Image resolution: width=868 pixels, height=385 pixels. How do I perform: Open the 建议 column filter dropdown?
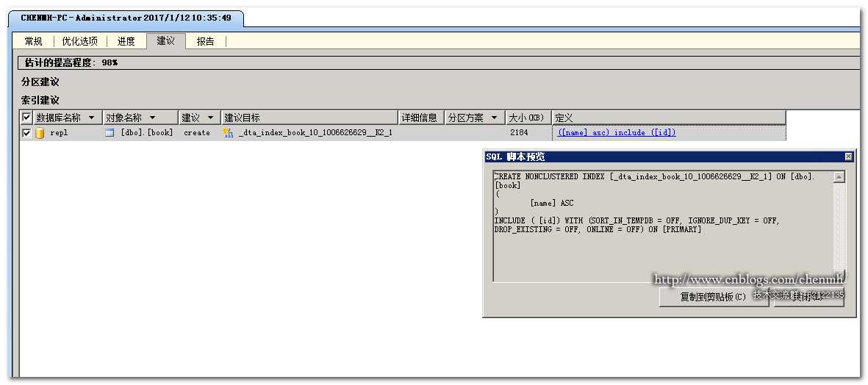(x=210, y=118)
